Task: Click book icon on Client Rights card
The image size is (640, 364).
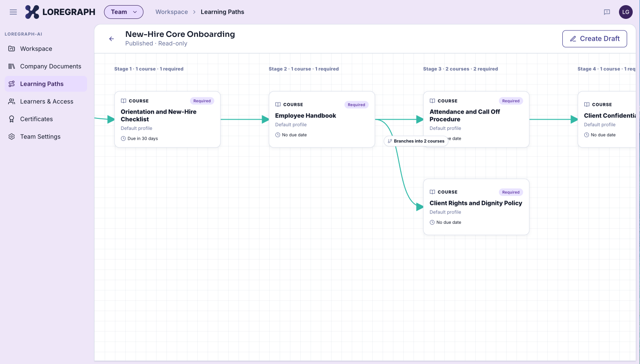Action: pos(432,192)
